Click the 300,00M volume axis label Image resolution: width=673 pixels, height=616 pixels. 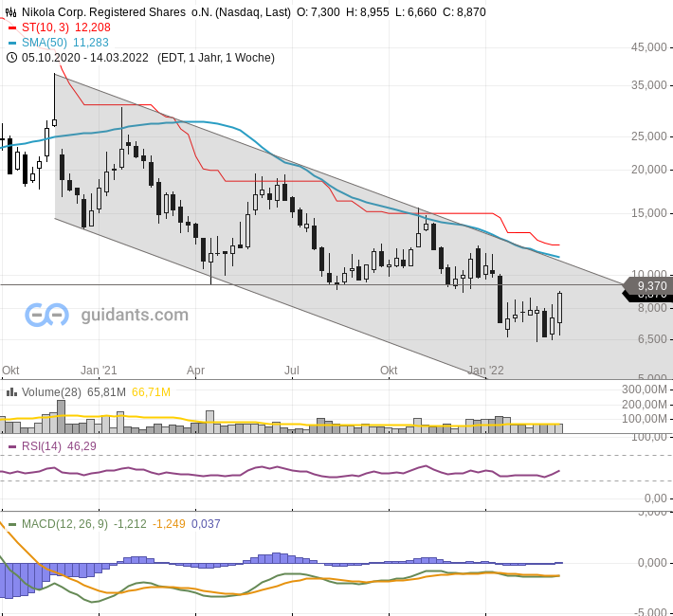(645, 390)
